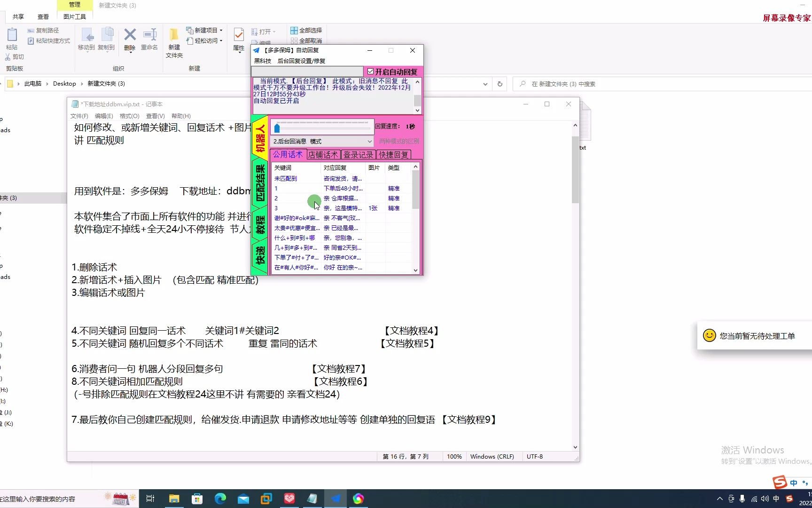Image resolution: width=812 pixels, height=508 pixels.
Task: Click the Explorer refresh button
Action: pyautogui.click(x=500, y=84)
